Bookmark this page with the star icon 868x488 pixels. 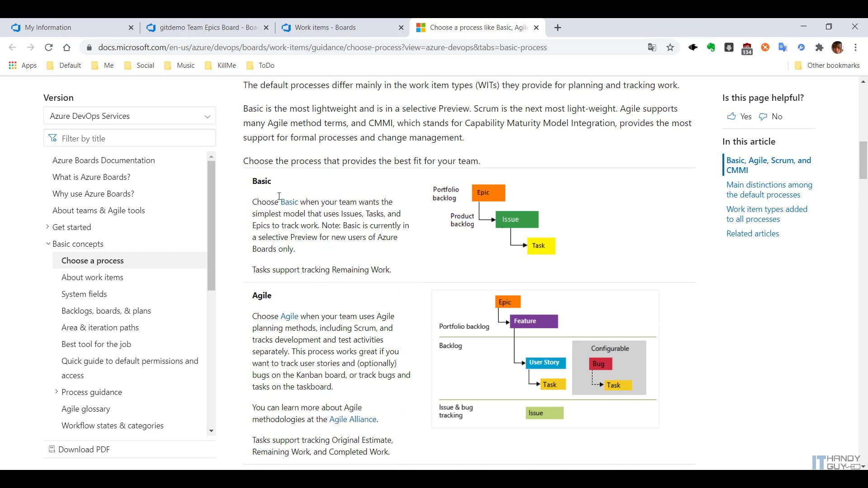(670, 47)
